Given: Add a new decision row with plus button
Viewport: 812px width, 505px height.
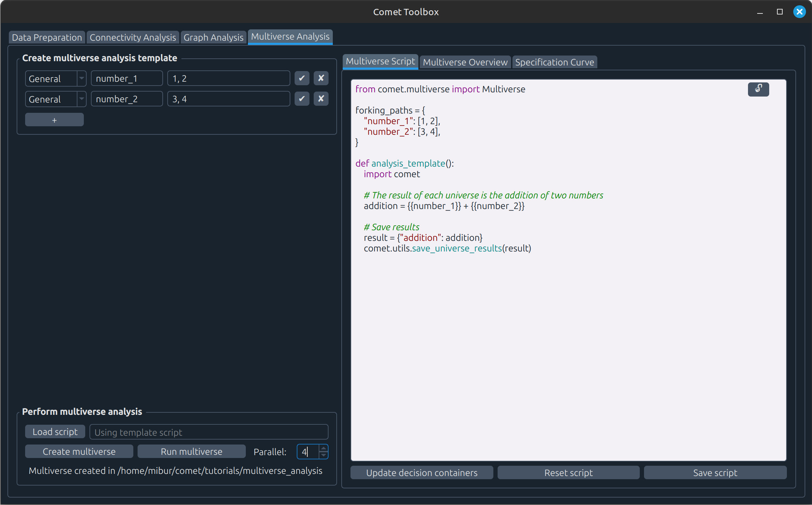Looking at the screenshot, I should [x=54, y=120].
